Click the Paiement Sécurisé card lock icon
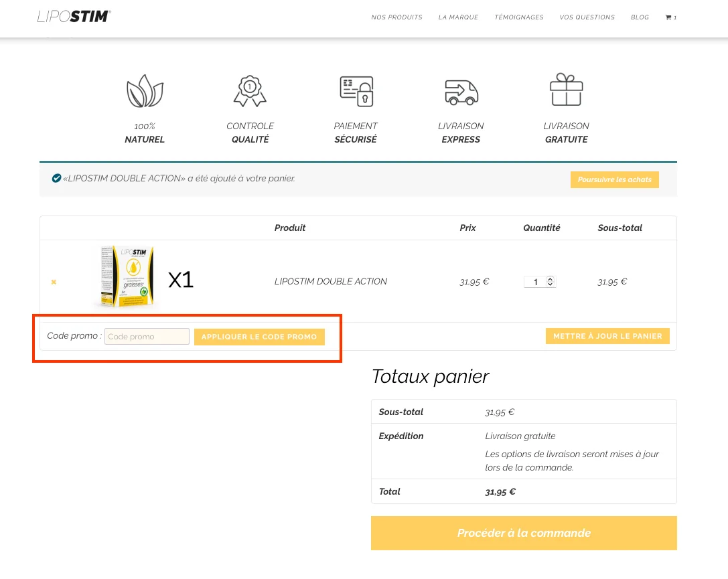 (356, 91)
